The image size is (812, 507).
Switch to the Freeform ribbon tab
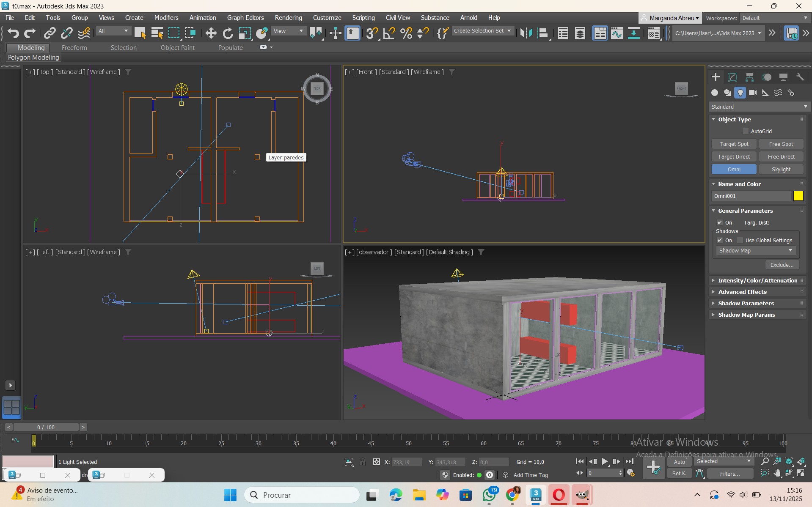[74, 48]
